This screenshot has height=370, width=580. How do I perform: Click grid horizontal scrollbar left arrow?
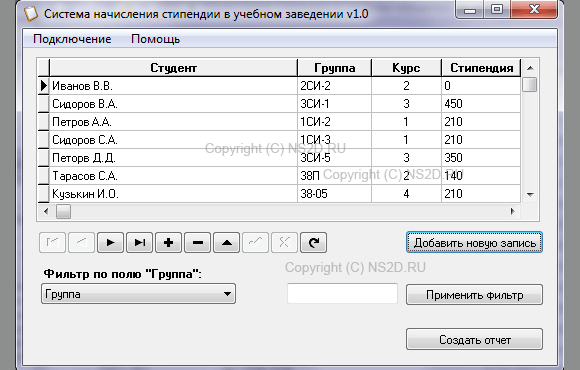pos(46,211)
